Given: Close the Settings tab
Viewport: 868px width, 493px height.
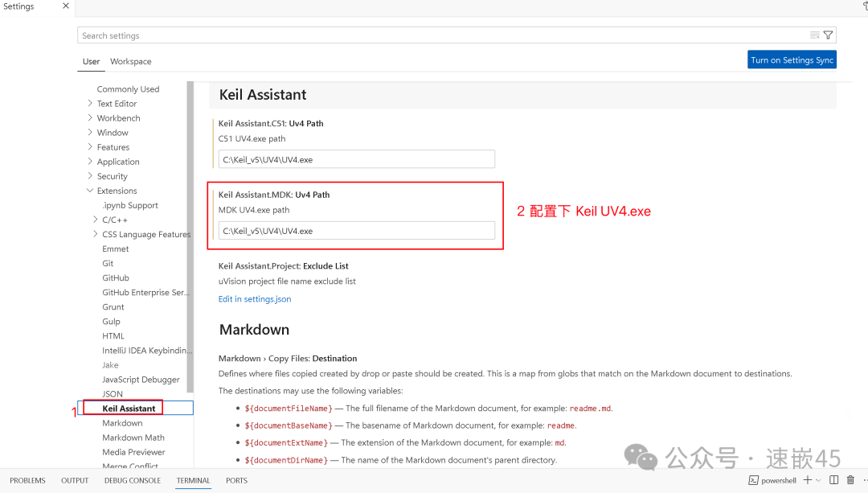Looking at the screenshot, I should coord(66,6).
